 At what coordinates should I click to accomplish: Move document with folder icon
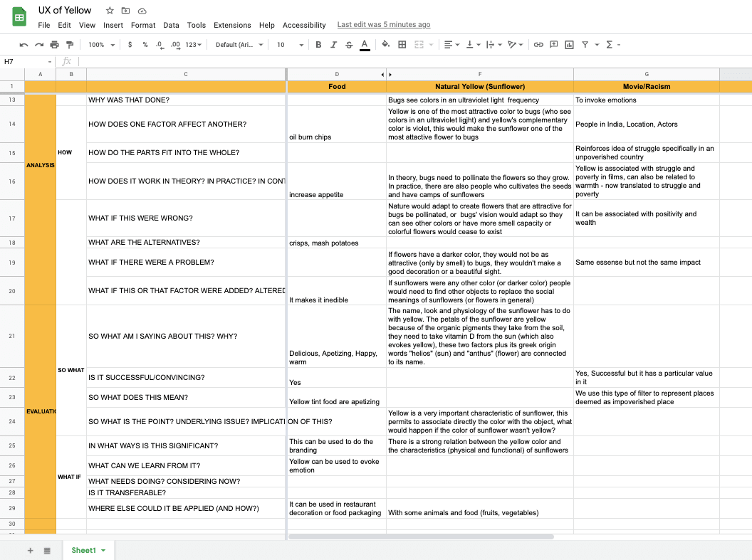125,11
